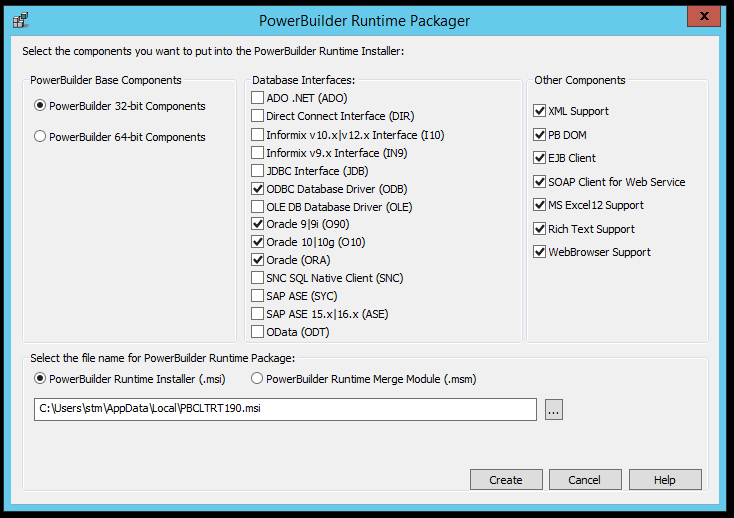Check the OData (ODT) interface
Image resolution: width=734 pixels, height=518 pixels.
(258, 332)
